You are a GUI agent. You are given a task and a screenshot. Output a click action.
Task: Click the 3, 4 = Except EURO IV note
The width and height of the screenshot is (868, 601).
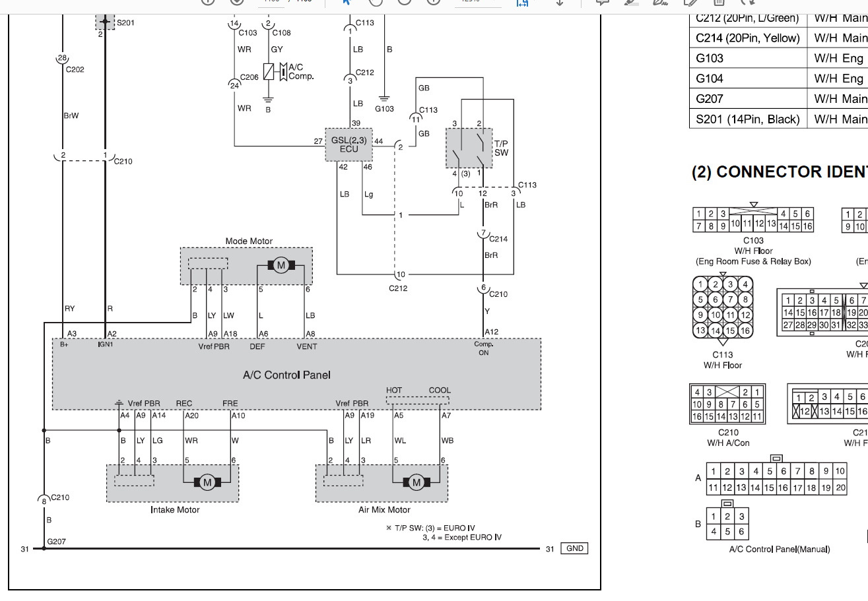click(x=461, y=537)
